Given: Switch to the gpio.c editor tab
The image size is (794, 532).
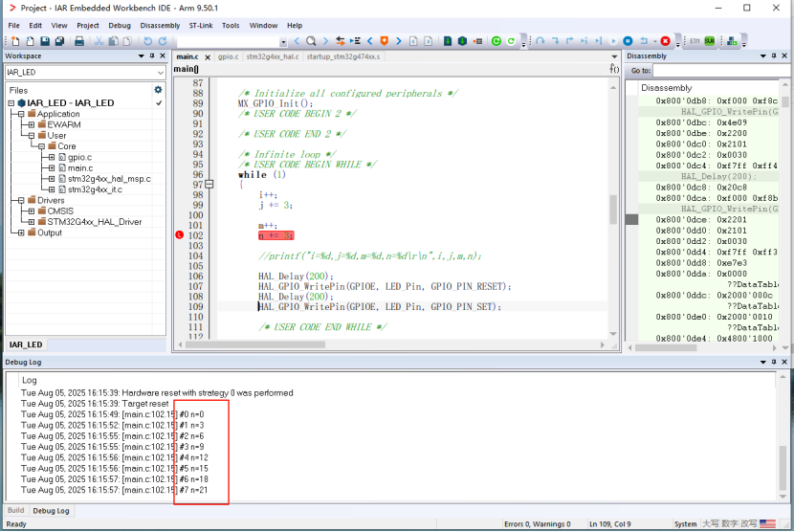Looking at the screenshot, I should (x=228, y=56).
